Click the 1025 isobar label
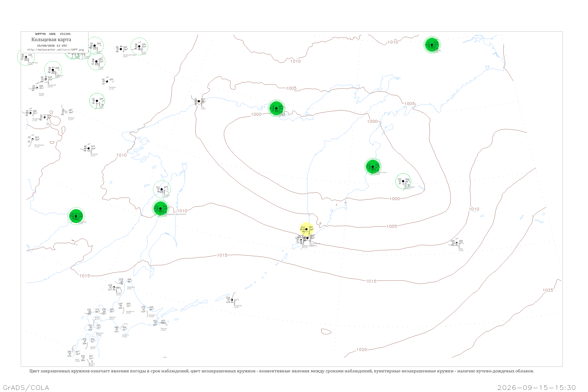The image size is (588, 392). pos(548,290)
